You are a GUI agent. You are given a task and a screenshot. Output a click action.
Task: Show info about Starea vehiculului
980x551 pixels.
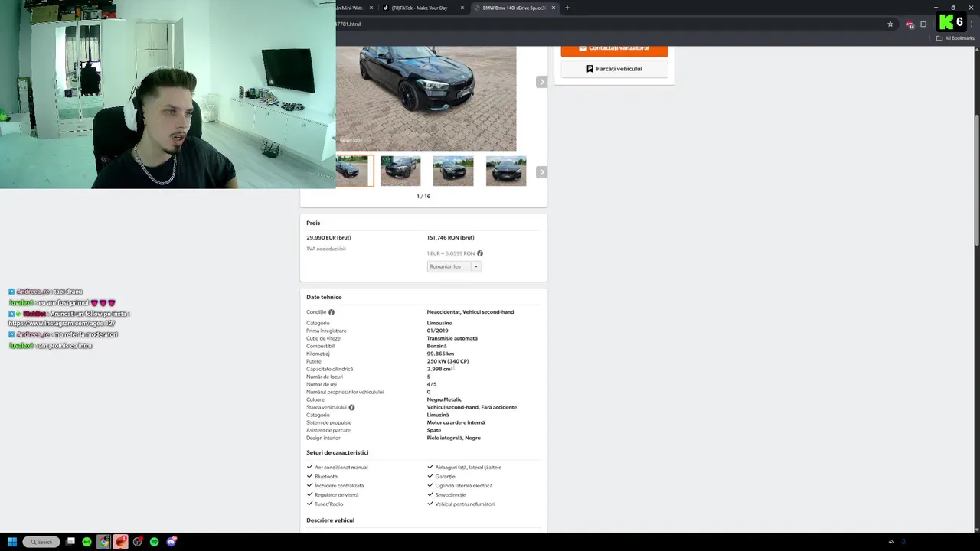[351, 407]
